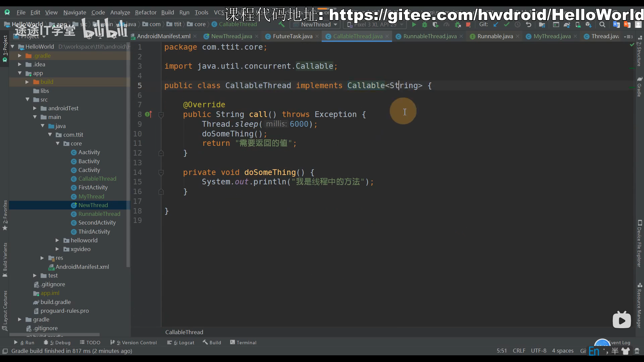Collapse the app module node
This screenshot has width=644, height=362.
20,73
